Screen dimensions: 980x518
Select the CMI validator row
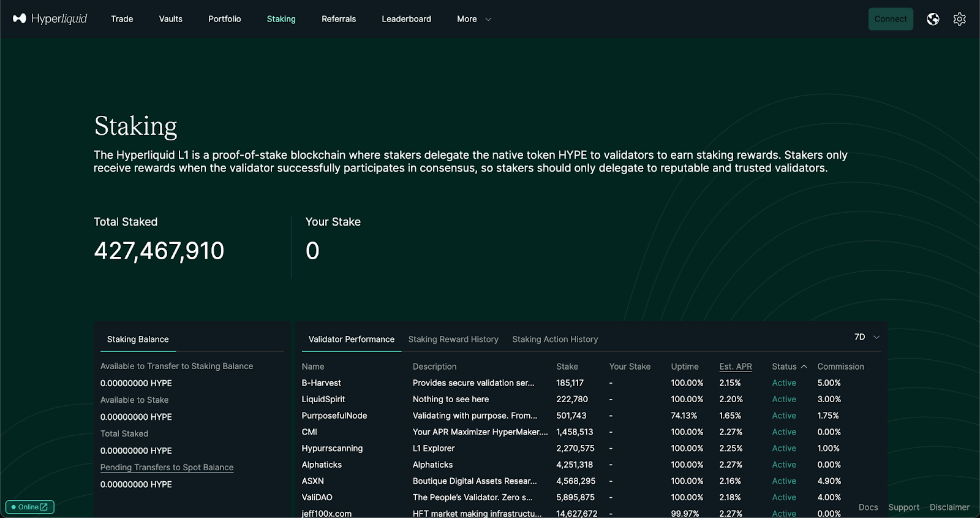click(x=591, y=432)
